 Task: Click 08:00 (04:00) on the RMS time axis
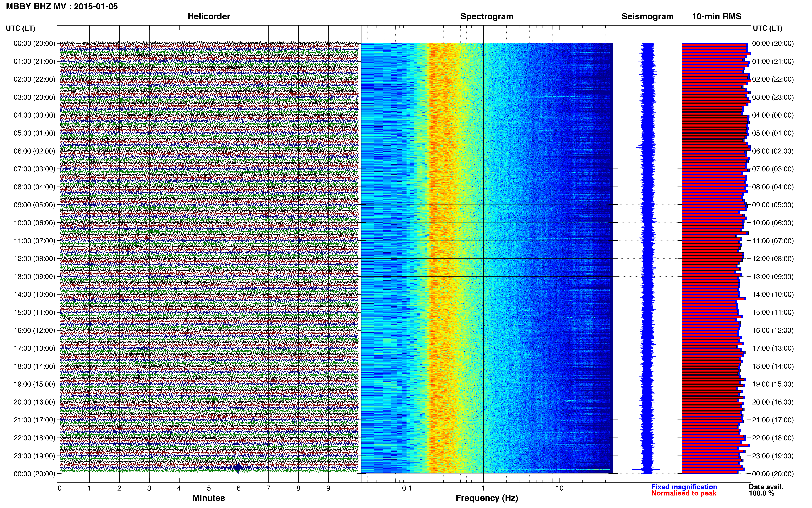tap(773, 187)
